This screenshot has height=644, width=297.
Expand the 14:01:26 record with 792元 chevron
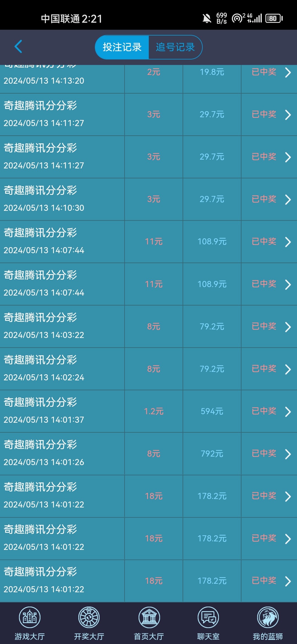(x=288, y=454)
